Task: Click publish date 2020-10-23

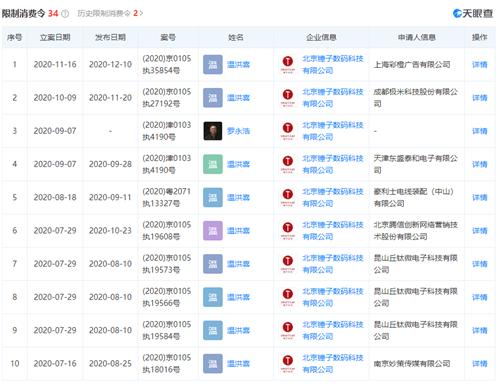Action: [x=110, y=230]
